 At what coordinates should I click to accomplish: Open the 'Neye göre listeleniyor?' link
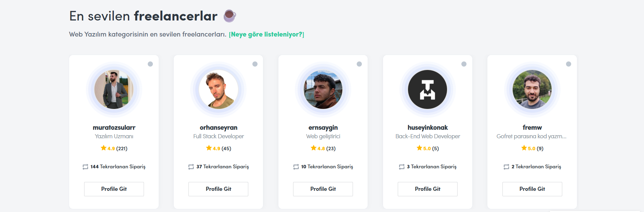coord(266,34)
